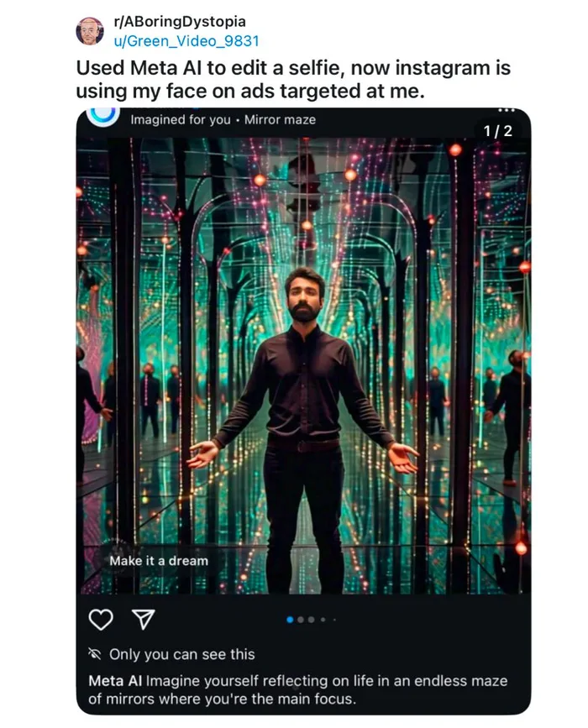The height and width of the screenshot is (728, 588).
Task: Select the active blue carousel dot
Action: [x=291, y=620]
